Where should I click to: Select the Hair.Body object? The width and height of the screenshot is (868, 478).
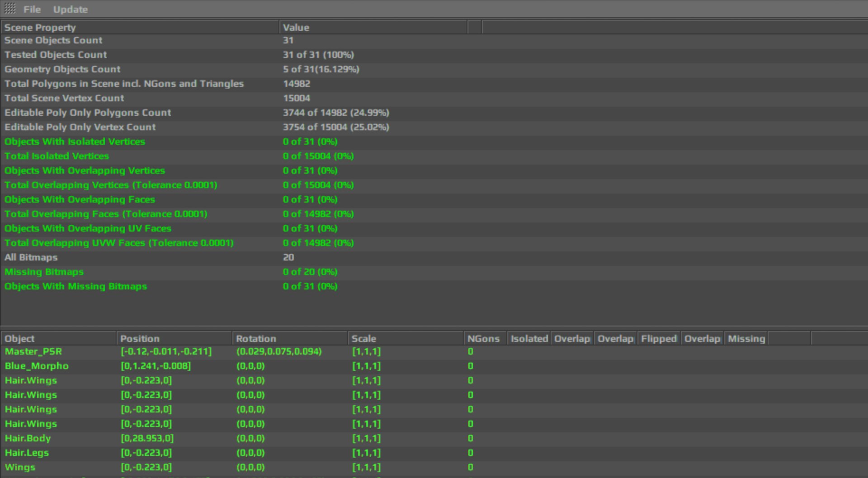[x=28, y=439]
